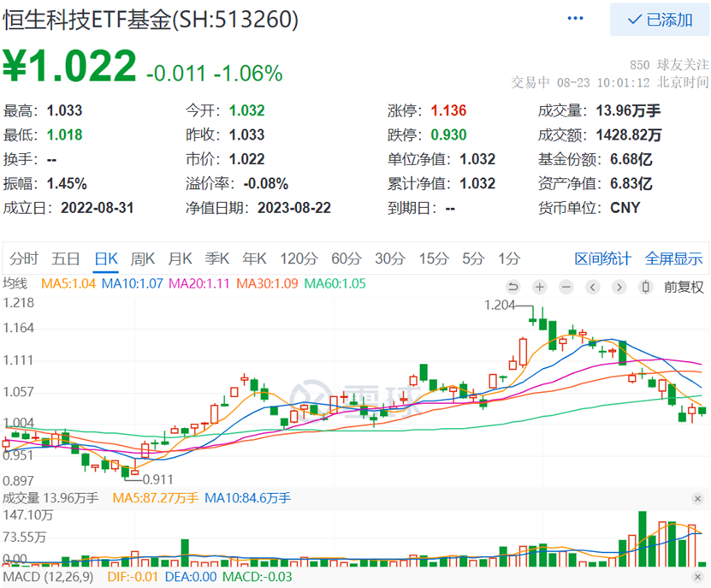The image size is (711, 588).
Task: Click the zoom-in icon on the chart toolbar
Action: (539, 287)
